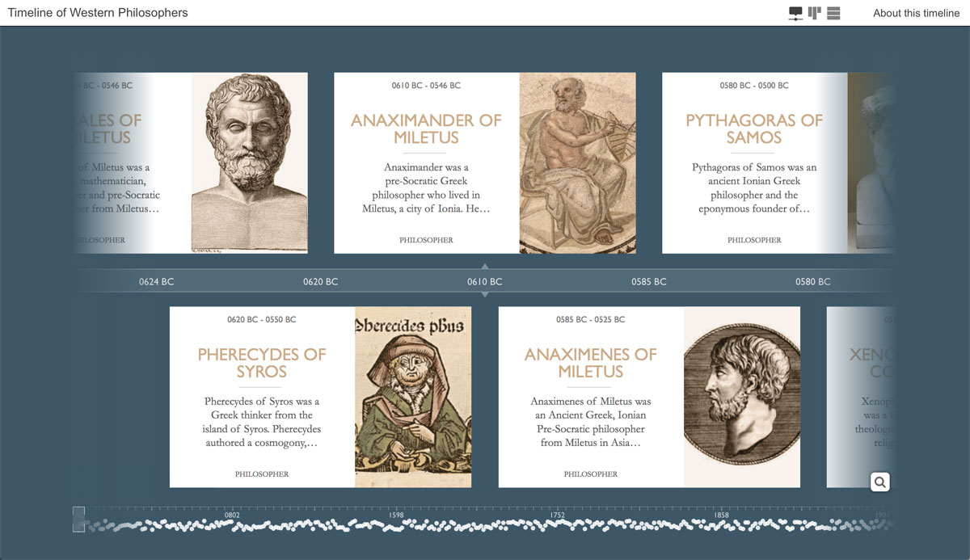Click the 0580 BC marker on axis
The width and height of the screenshot is (970, 560).
(x=813, y=282)
